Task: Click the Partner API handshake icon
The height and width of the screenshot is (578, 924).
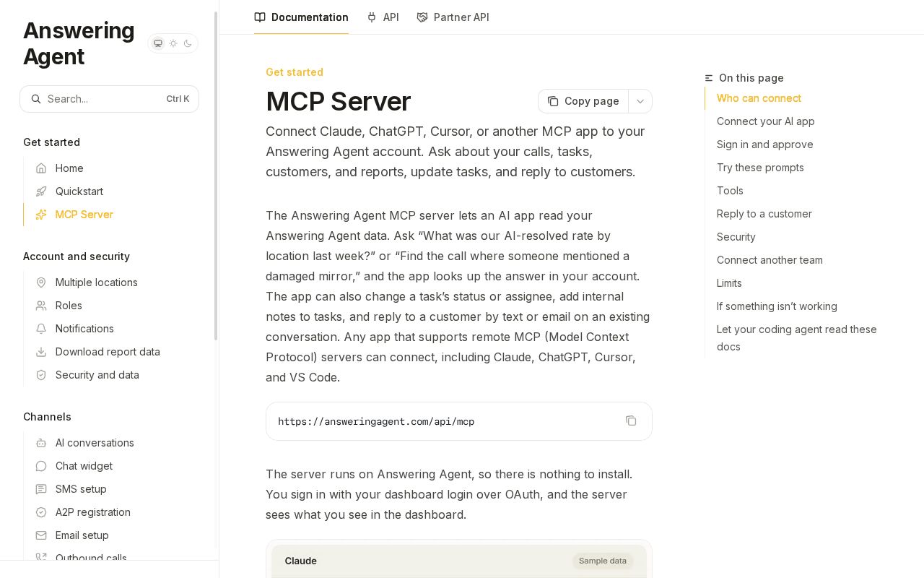Action: pyautogui.click(x=422, y=17)
